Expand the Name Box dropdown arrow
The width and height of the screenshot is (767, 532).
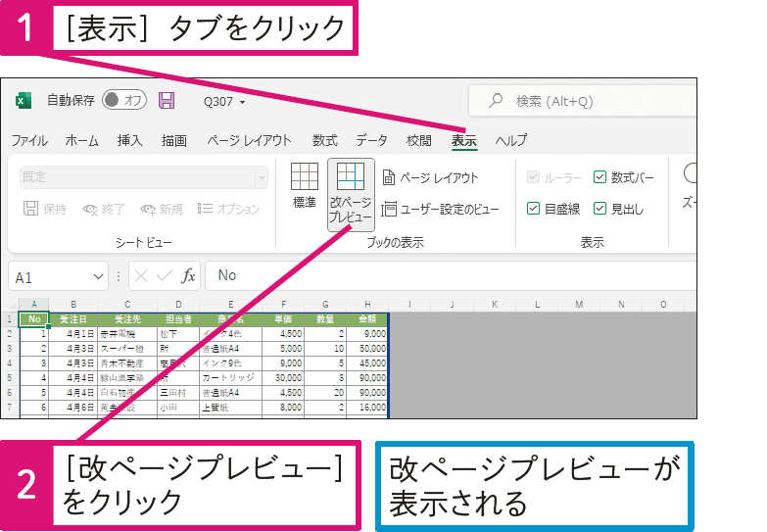pyautogui.click(x=99, y=276)
